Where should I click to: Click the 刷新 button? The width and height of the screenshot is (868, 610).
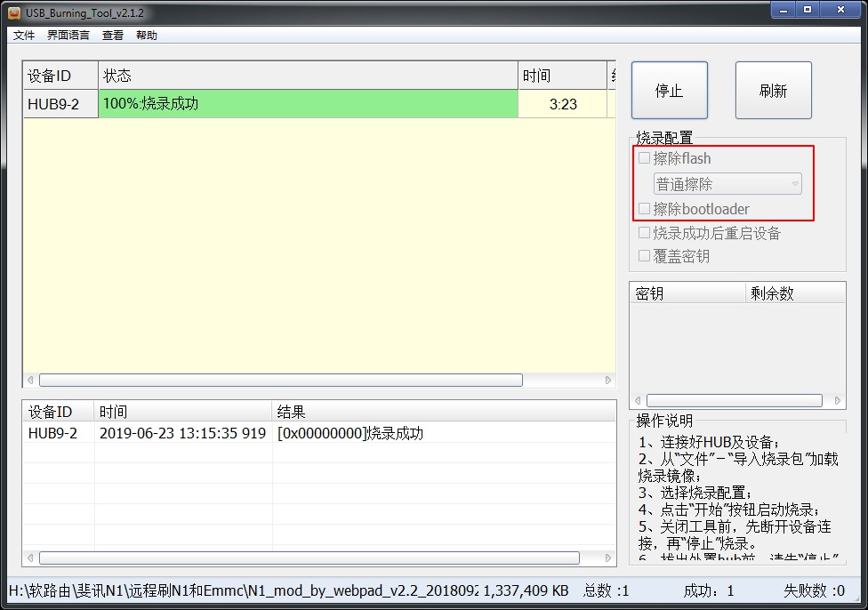point(774,90)
